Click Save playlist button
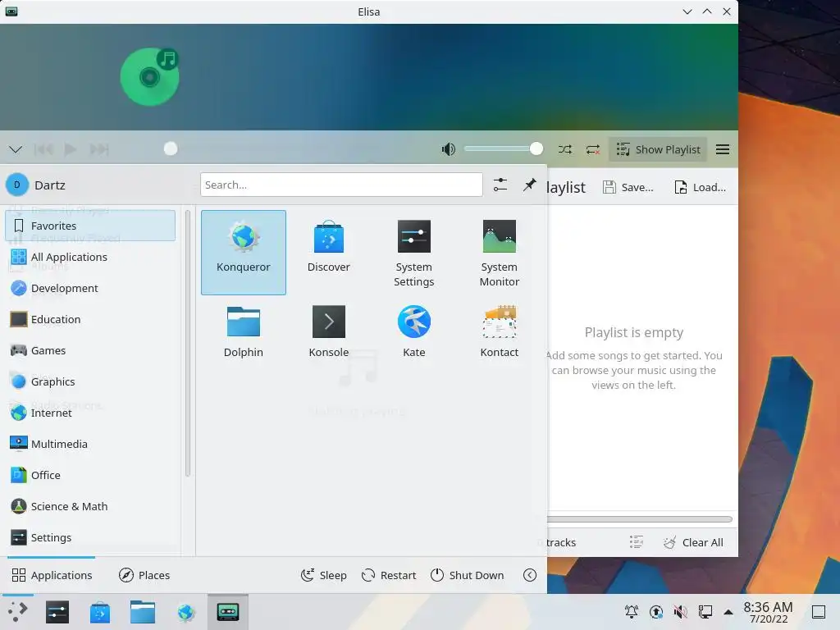This screenshot has height=630, width=840. tap(628, 187)
